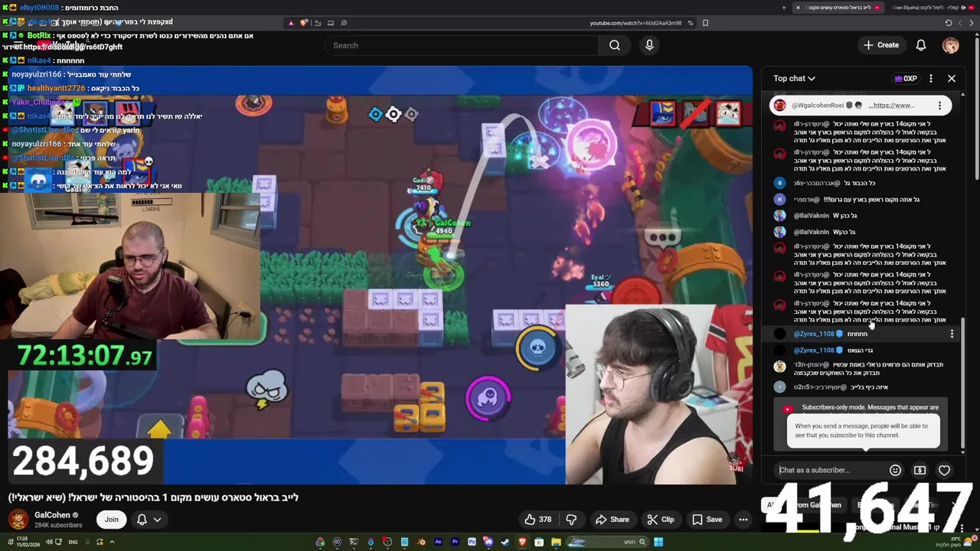
Task: Open live chat options three-dot menu
Action: click(x=930, y=78)
